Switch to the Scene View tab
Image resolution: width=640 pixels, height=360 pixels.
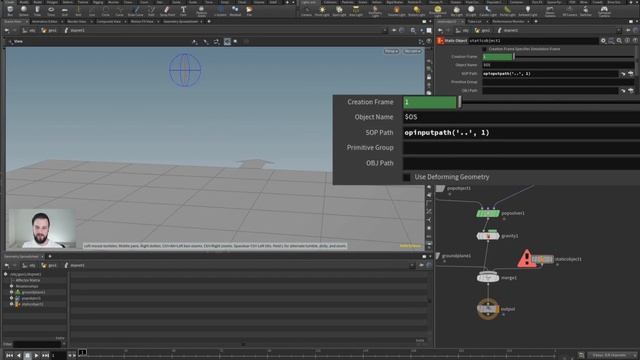click(12, 21)
